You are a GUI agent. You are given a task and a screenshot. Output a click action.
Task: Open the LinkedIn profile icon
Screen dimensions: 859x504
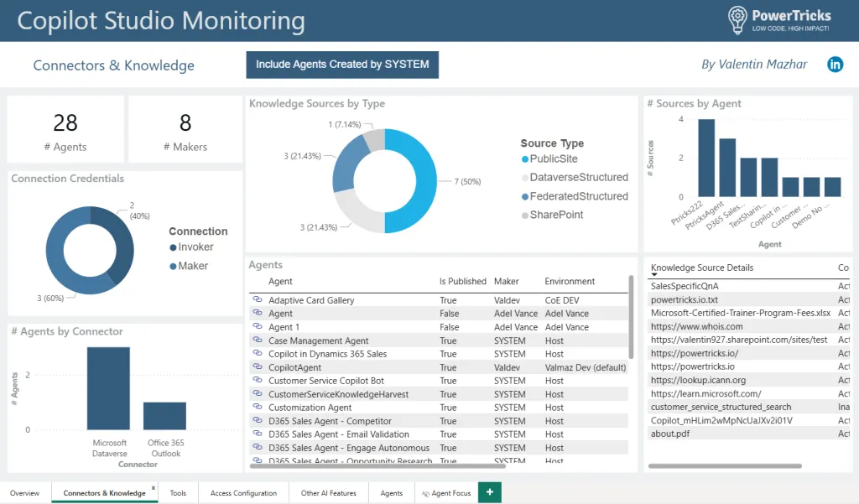coord(835,65)
